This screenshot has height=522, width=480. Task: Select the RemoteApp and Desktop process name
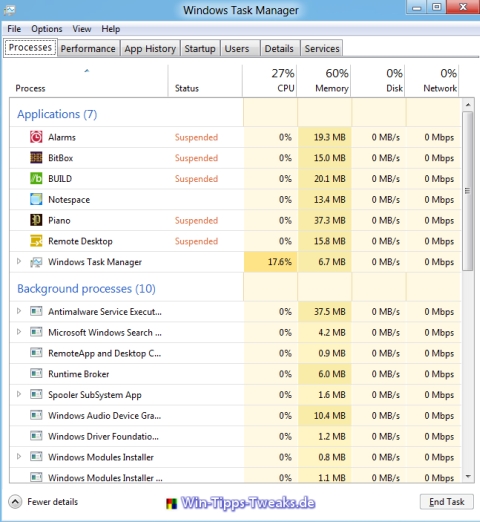pyautogui.click(x=105, y=353)
